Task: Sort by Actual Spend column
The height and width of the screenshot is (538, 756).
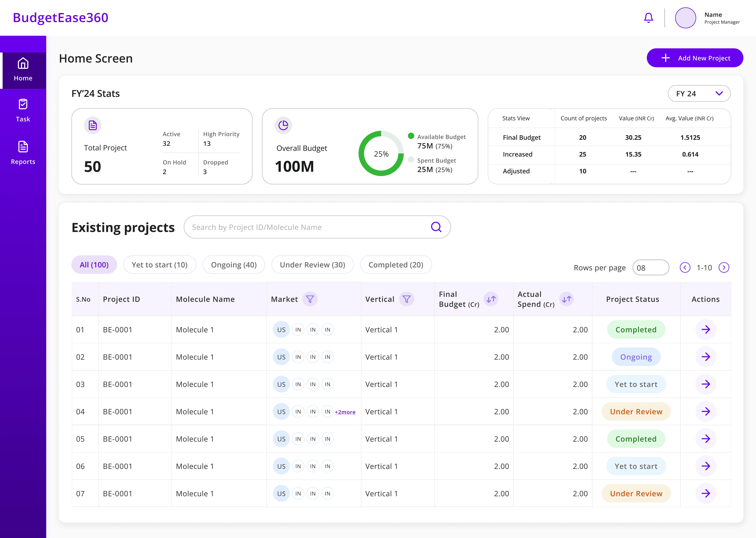Action: tap(566, 299)
